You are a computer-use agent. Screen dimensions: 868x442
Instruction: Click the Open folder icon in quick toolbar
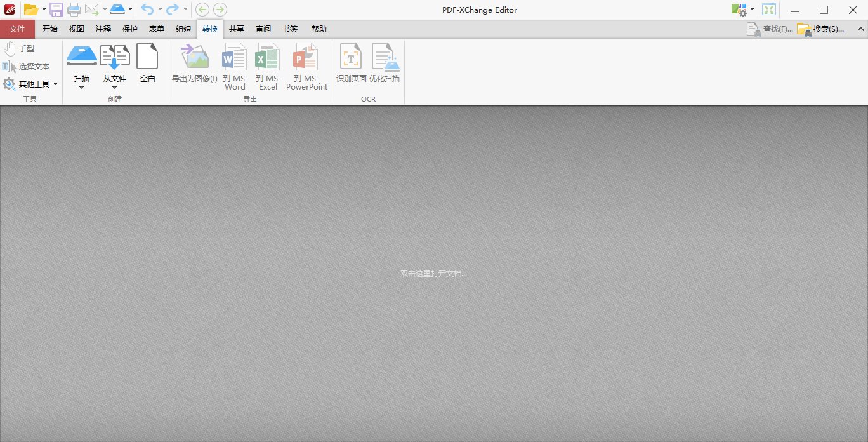[x=31, y=10]
